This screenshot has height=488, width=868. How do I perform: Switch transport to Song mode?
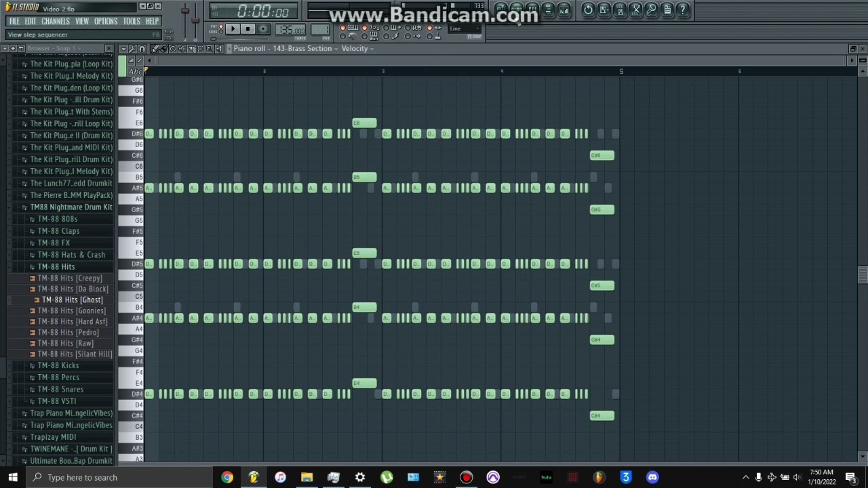221,31
